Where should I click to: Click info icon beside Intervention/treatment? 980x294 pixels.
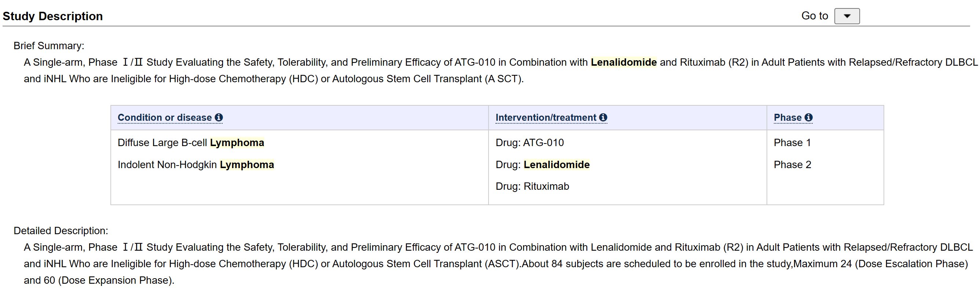603,117
